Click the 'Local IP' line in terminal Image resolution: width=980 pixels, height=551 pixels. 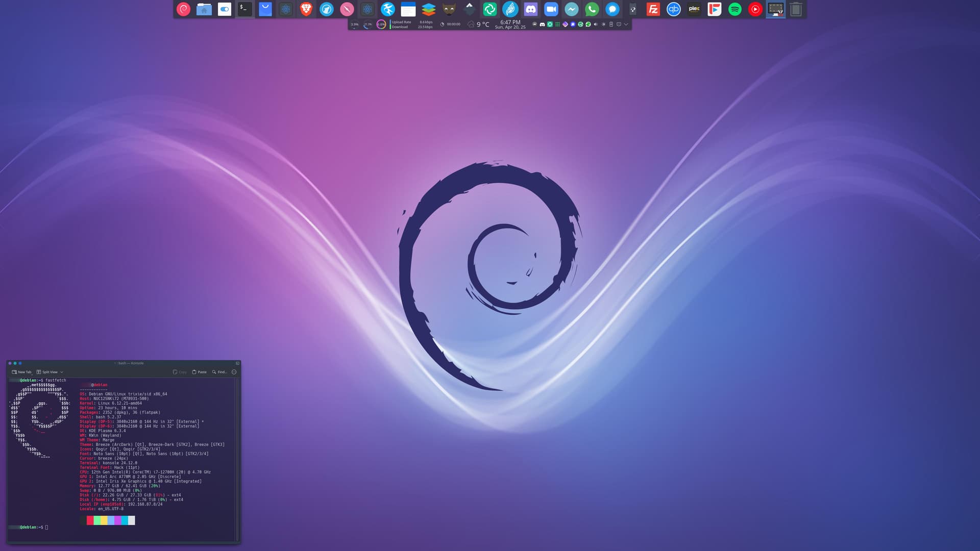121,504
